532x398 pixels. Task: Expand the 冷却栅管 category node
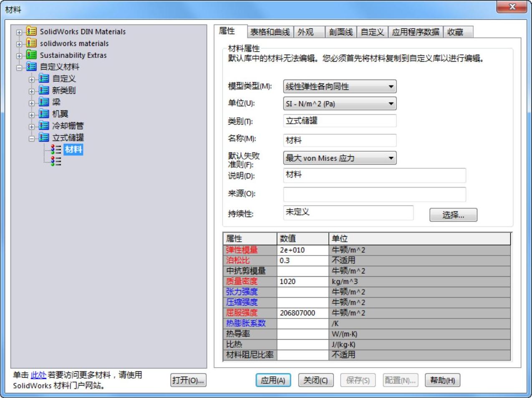(32, 126)
